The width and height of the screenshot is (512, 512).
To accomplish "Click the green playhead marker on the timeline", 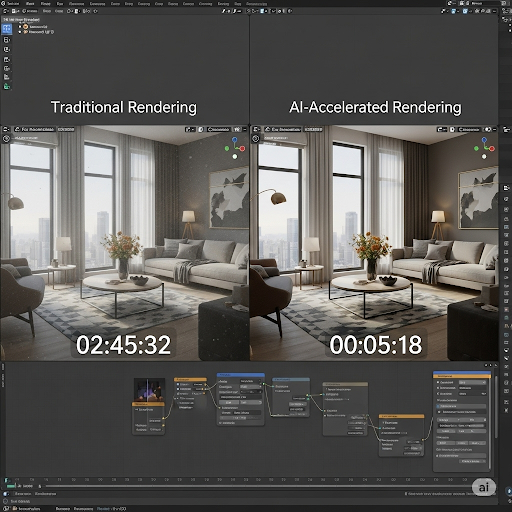I will 11,486.
